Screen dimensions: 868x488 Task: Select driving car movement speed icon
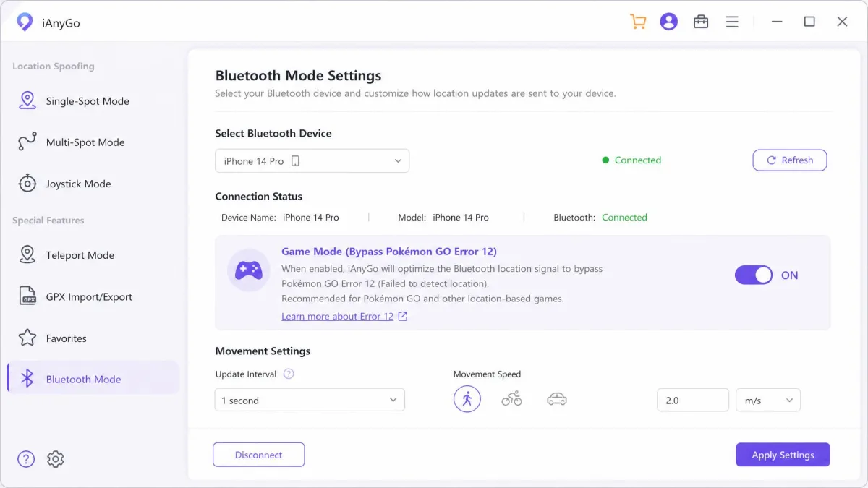(x=557, y=399)
